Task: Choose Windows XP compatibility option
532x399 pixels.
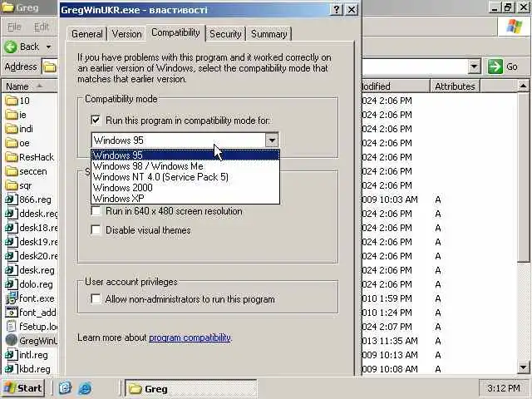Action: click(x=185, y=199)
